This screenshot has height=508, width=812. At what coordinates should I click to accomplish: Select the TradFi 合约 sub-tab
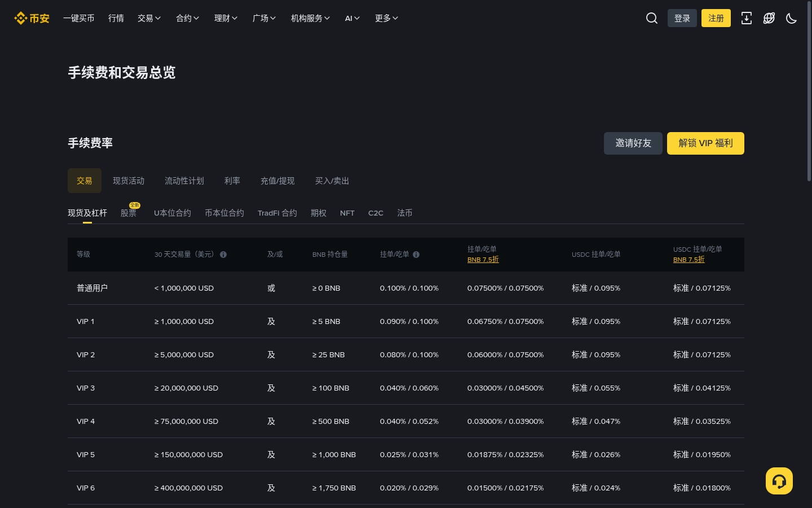[277, 213]
